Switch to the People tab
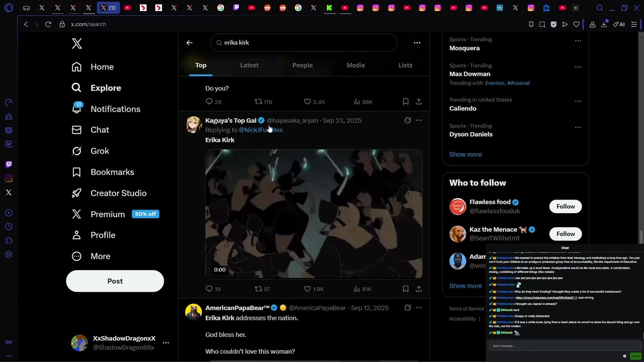644x362 pixels. click(x=302, y=65)
